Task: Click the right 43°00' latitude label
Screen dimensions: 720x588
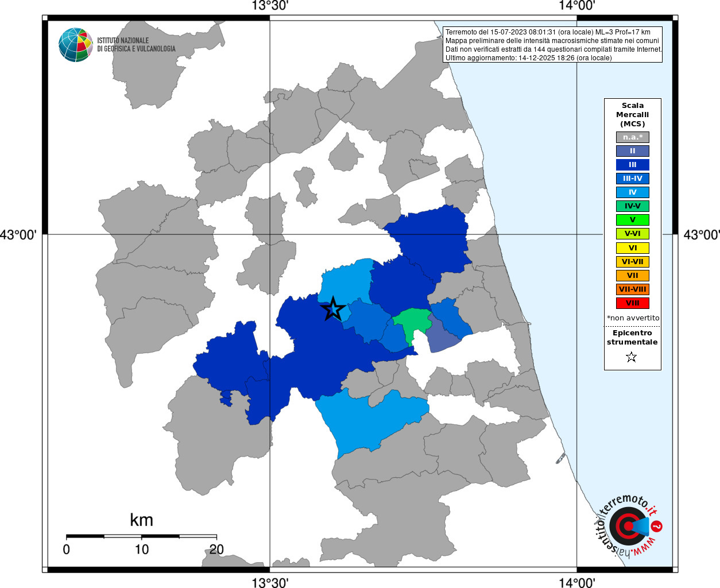Action: pyautogui.click(x=701, y=235)
